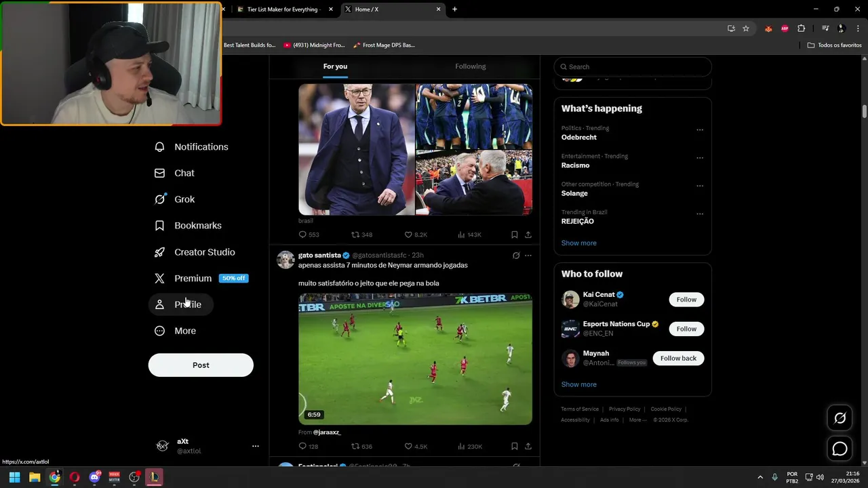Open Grok action on gato santista post
The width and height of the screenshot is (868, 488).
click(516, 256)
